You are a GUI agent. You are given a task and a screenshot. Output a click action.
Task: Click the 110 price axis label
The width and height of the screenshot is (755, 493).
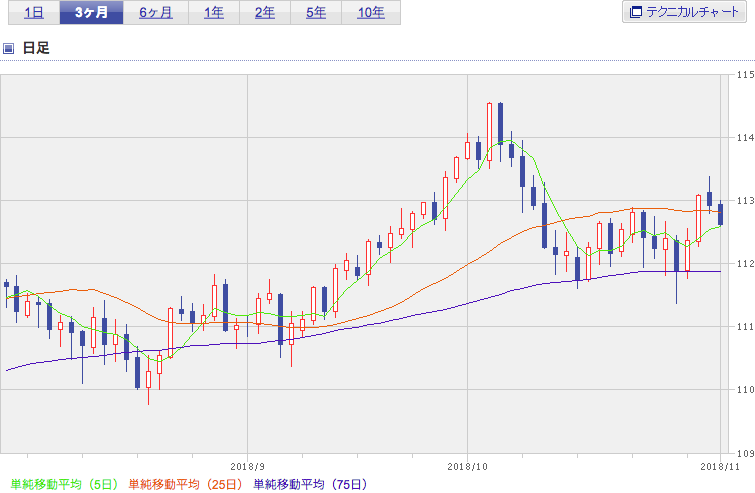coord(745,389)
